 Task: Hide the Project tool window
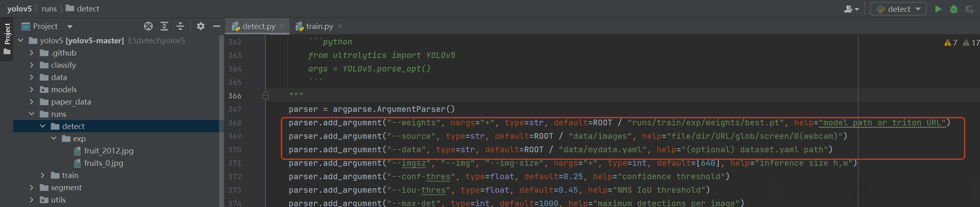pos(217,26)
